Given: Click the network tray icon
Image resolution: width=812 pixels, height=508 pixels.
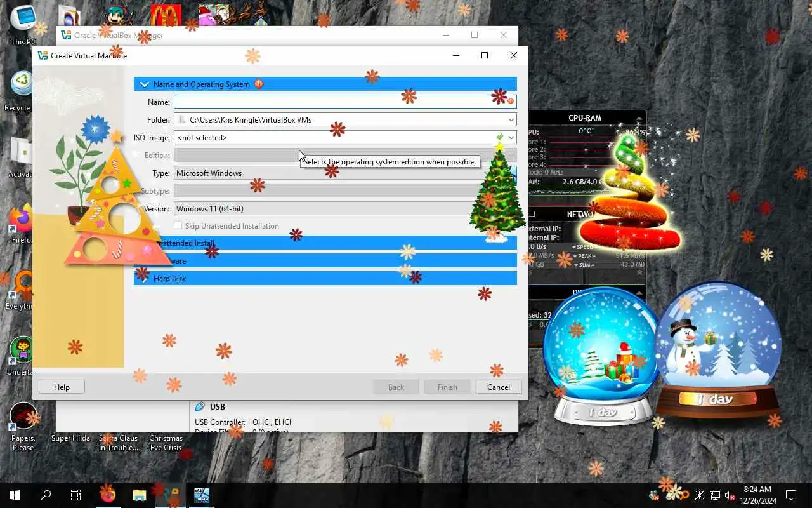Looking at the screenshot, I should coord(714,495).
